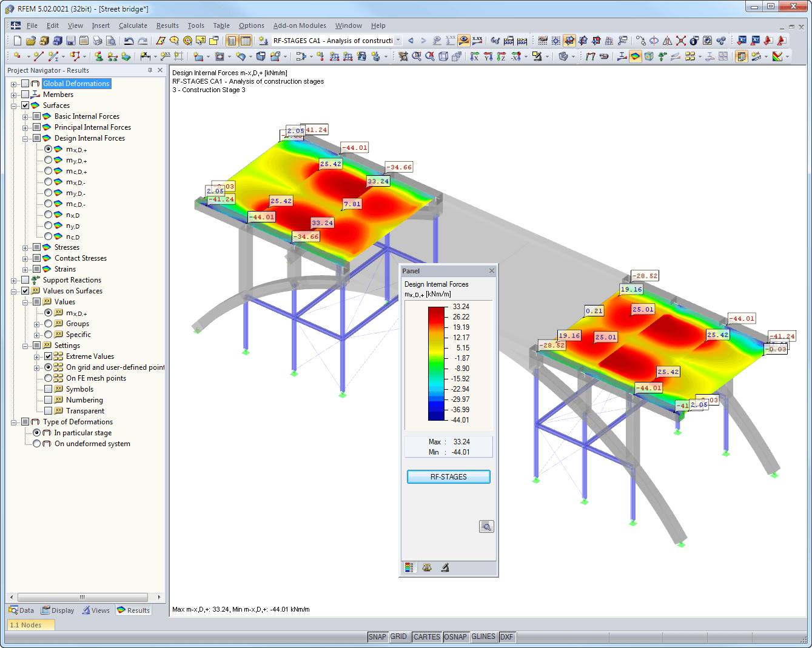
Task: Select the my,D,+ radio button
Action: (49, 160)
